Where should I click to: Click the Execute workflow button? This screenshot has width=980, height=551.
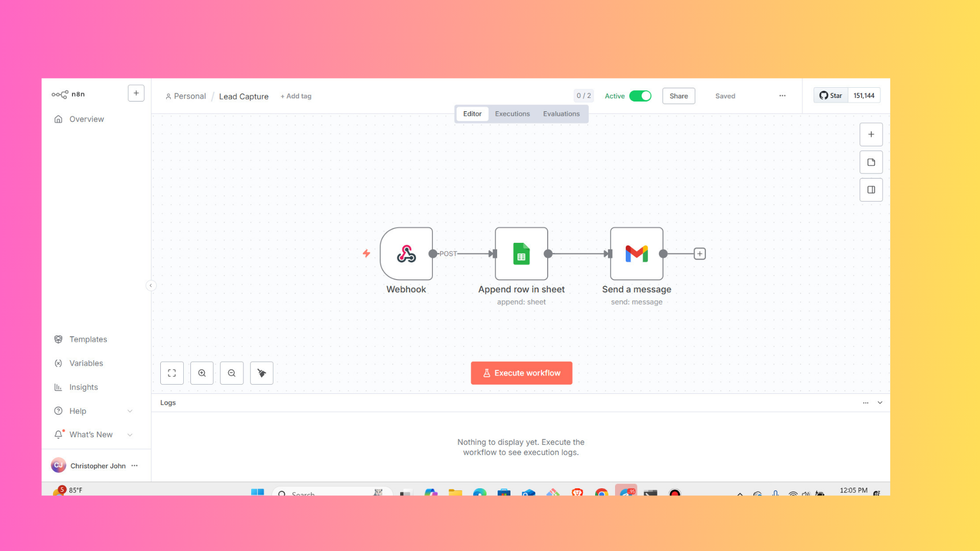(x=521, y=373)
